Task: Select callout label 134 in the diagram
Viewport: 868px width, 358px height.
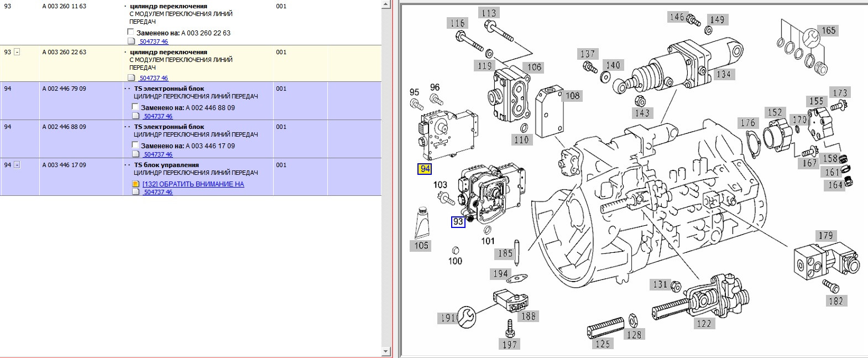Action: click(x=723, y=74)
